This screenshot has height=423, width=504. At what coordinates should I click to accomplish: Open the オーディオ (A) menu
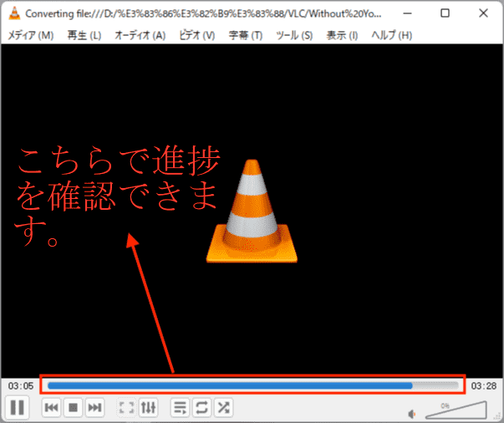(140, 35)
